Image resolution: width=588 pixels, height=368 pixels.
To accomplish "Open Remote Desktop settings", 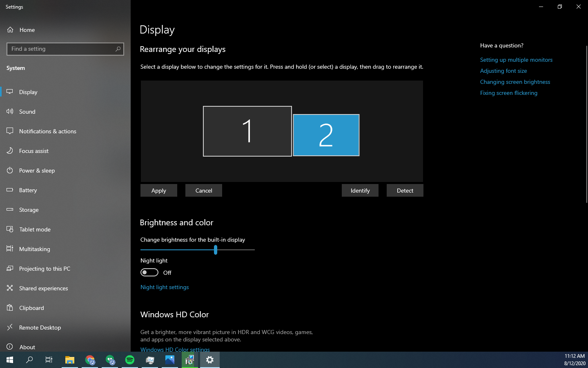I will tap(40, 328).
